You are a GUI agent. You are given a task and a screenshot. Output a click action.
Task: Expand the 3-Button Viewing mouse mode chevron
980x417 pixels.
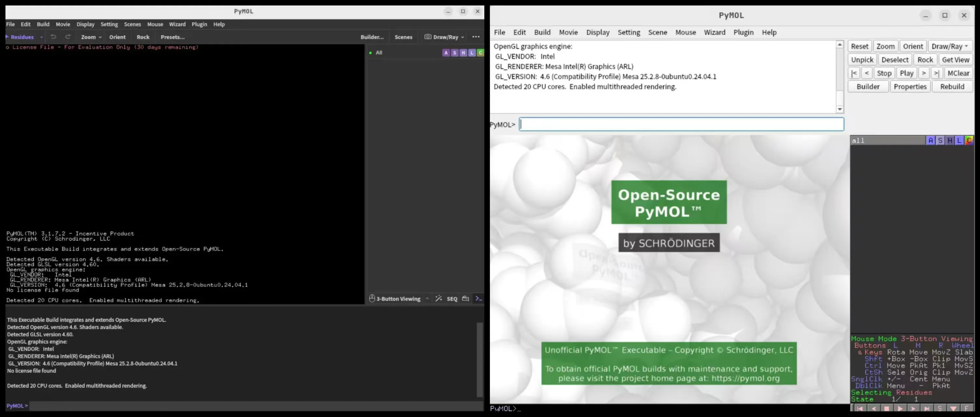427,299
